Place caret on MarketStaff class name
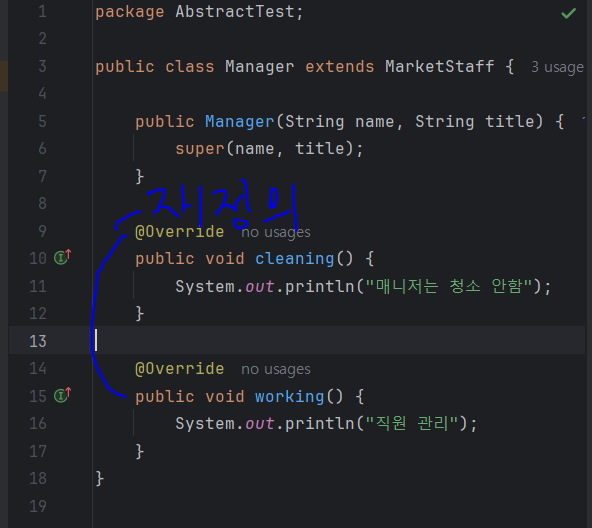Image resolution: width=592 pixels, height=528 pixels. tap(439, 66)
